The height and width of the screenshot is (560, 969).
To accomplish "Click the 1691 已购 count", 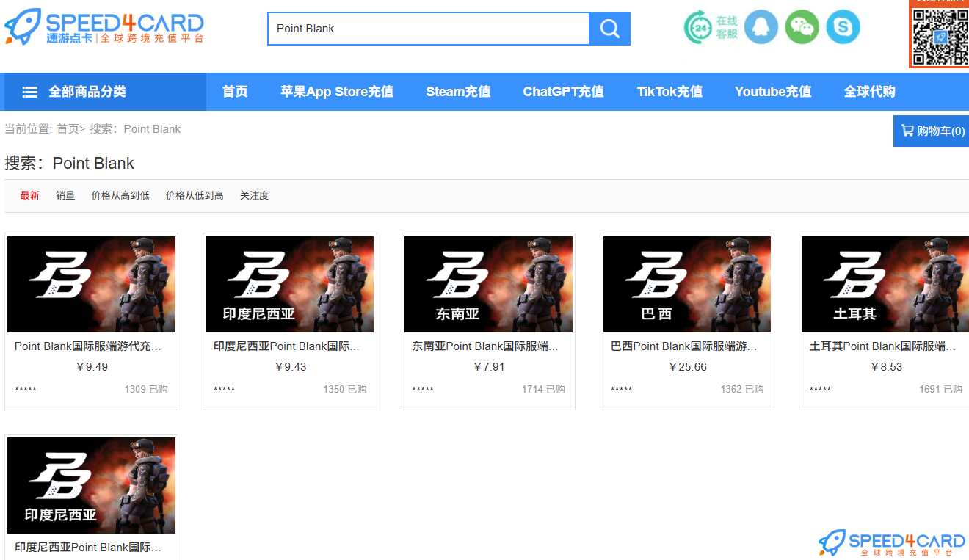I will tap(940, 389).
